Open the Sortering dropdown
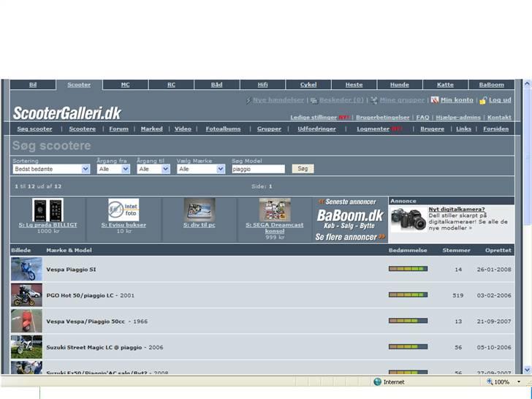Viewport: 532px width, 399px height. pyautogui.click(x=51, y=169)
